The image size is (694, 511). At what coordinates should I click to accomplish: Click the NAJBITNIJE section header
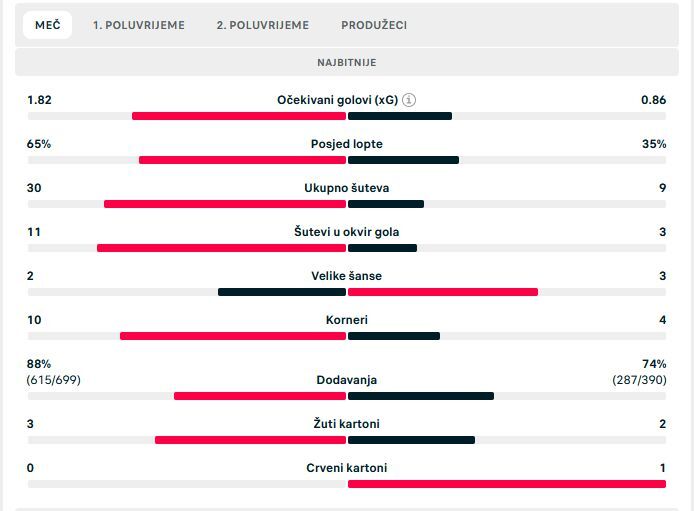[x=346, y=62]
